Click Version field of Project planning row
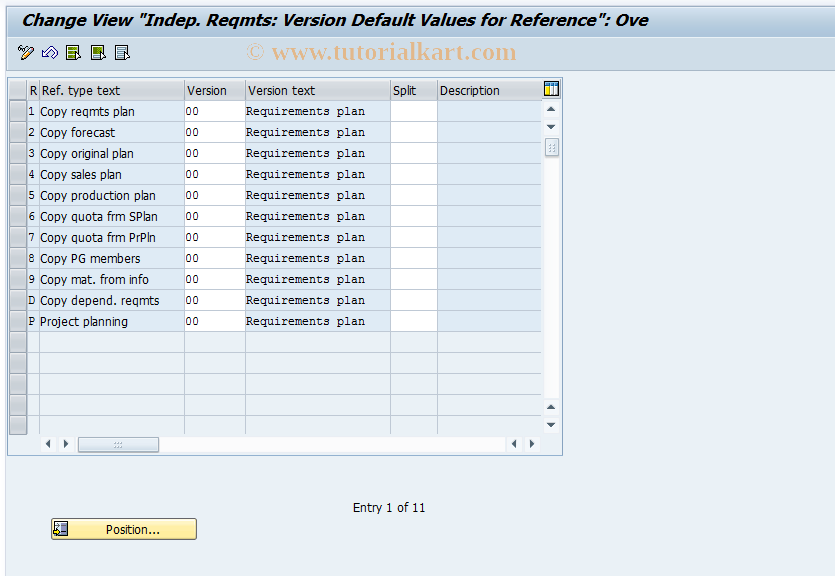The width and height of the screenshot is (835, 576). pos(215,322)
